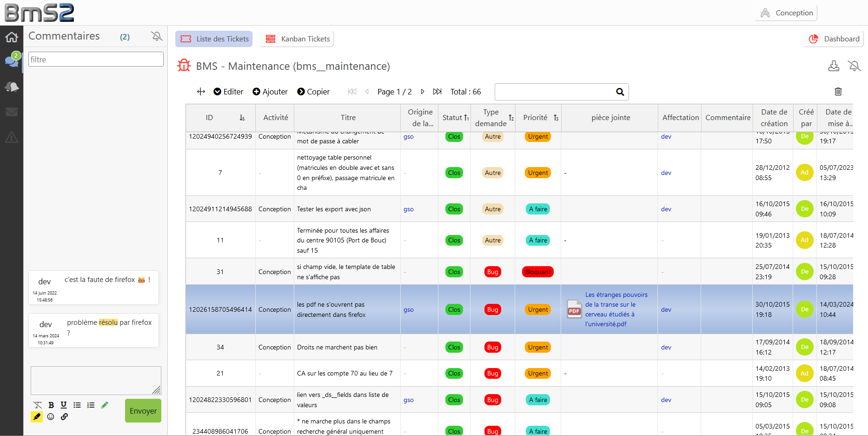Sort by the Statut column header
This screenshot has width=868, height=436.
pos(455,118)
